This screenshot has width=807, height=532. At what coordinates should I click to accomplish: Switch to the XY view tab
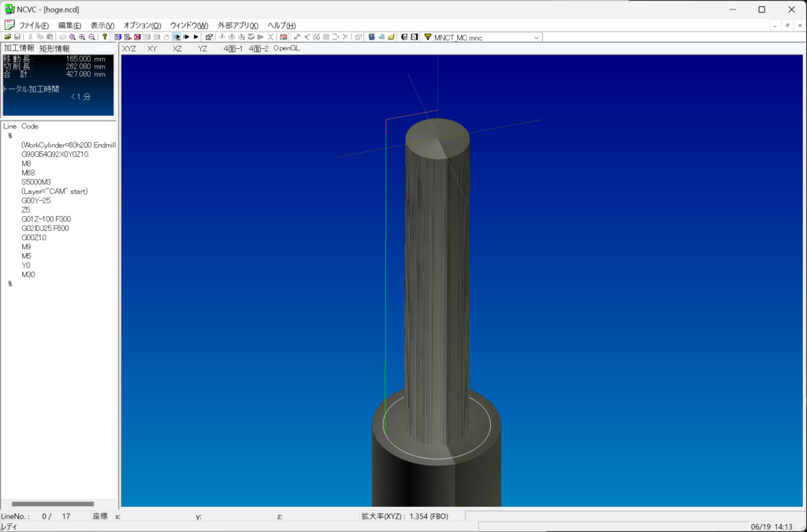152,48
